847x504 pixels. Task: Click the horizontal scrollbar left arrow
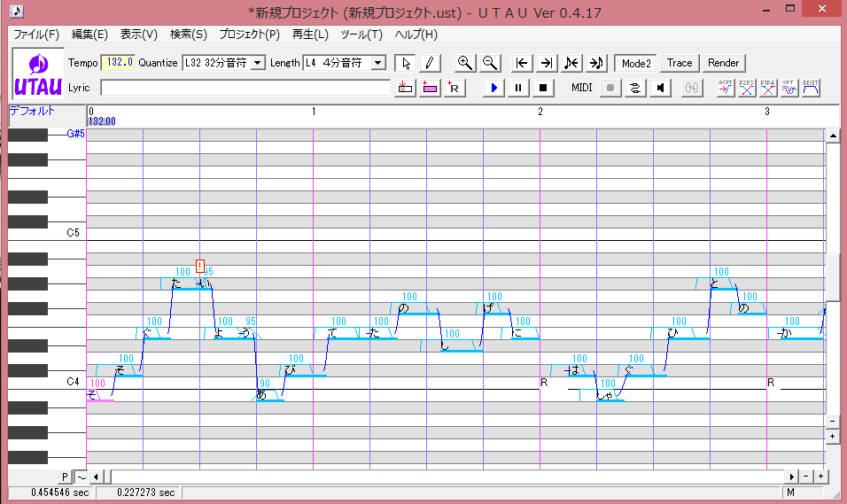tap(97, 477)
